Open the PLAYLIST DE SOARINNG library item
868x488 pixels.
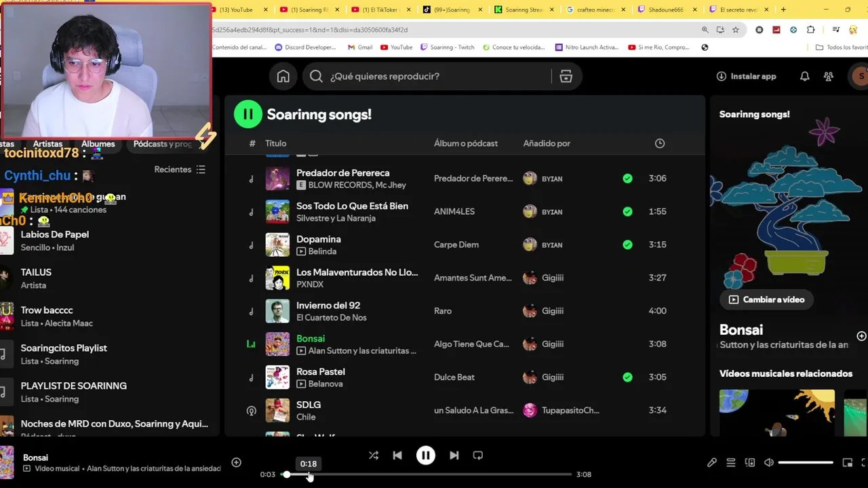pos(73,386)
